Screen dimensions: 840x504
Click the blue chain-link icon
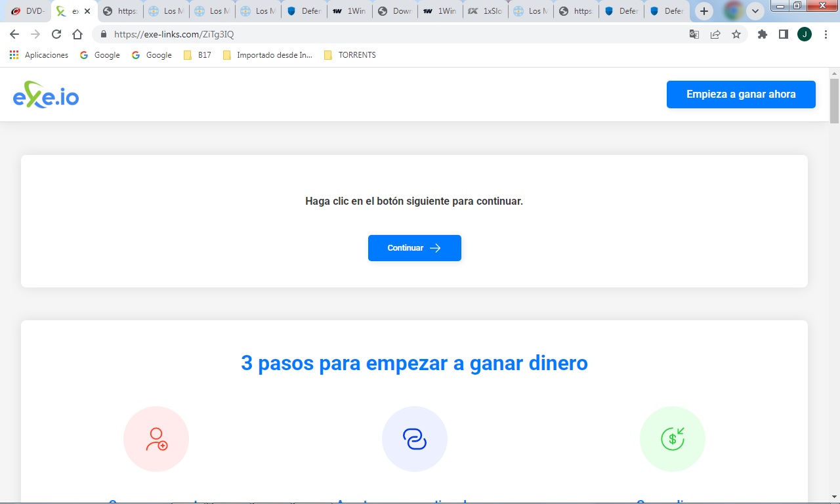tap(415, 439)
